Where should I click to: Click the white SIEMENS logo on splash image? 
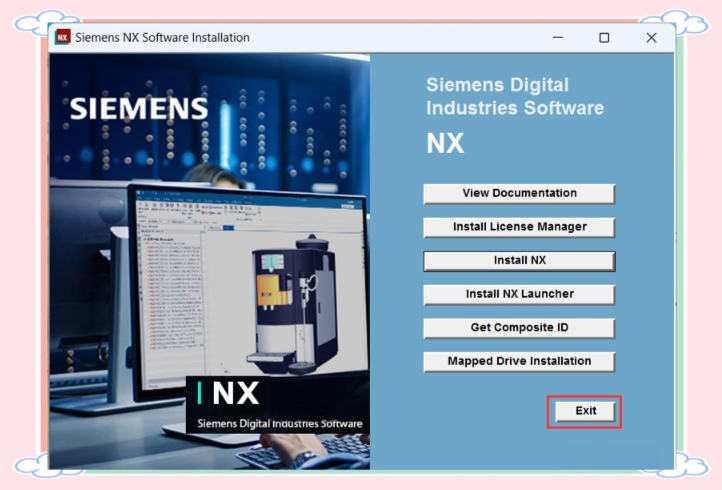tap(139, 109)
